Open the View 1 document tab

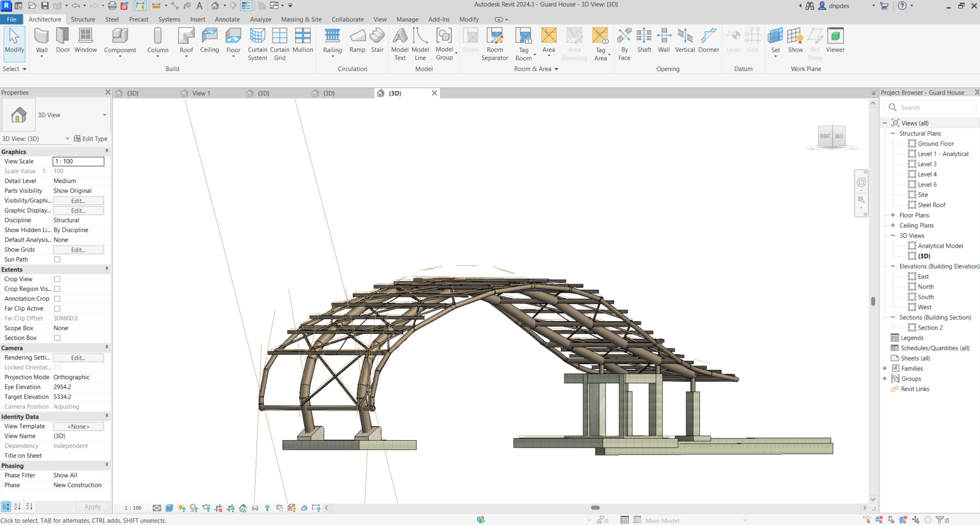[x=201, y=93]
